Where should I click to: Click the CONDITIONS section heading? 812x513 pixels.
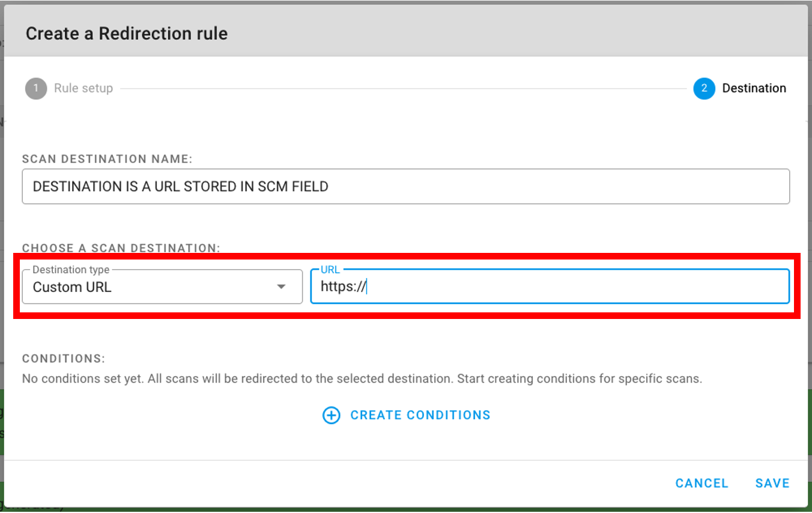[64, 359]
